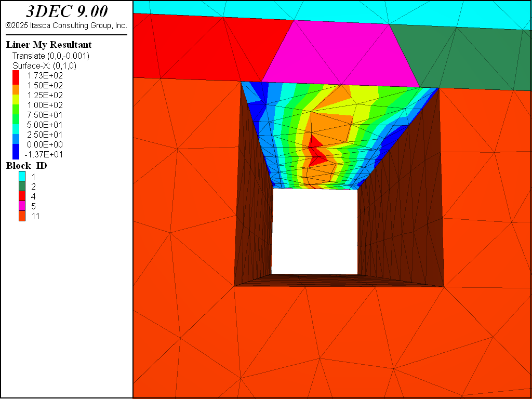
Task: Click the 'Block ID' legend heading
Action: (26, 166)
